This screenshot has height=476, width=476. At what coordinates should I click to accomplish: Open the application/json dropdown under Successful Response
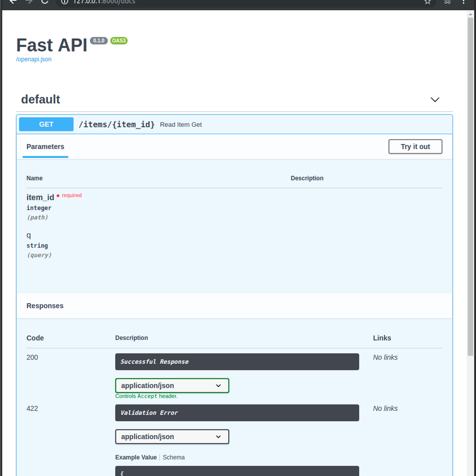pos(172,385)
